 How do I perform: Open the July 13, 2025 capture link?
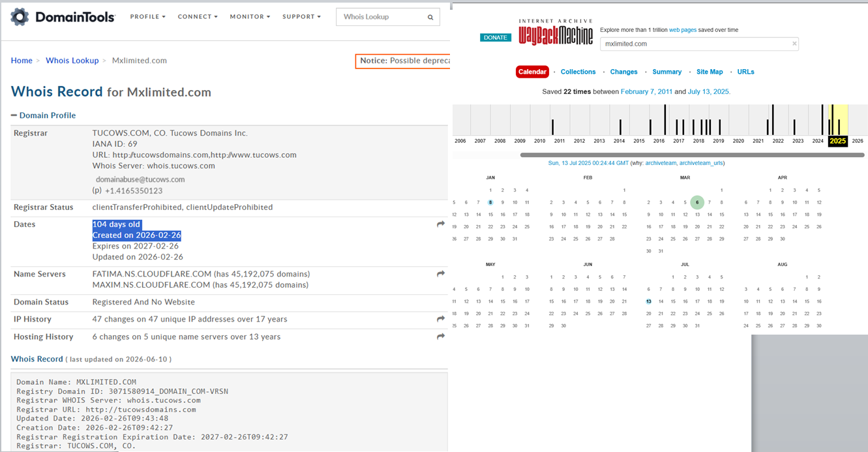click(709, 92)
